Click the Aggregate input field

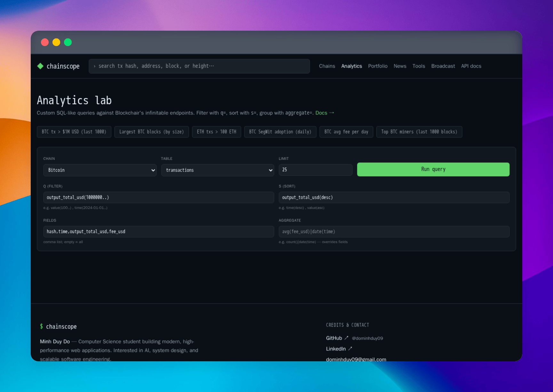(394, 232)
